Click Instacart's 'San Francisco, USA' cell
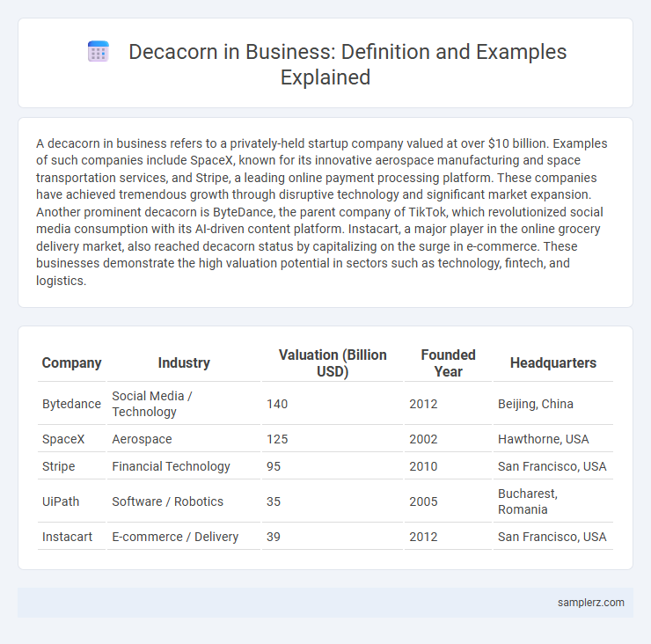 (553, 537)
